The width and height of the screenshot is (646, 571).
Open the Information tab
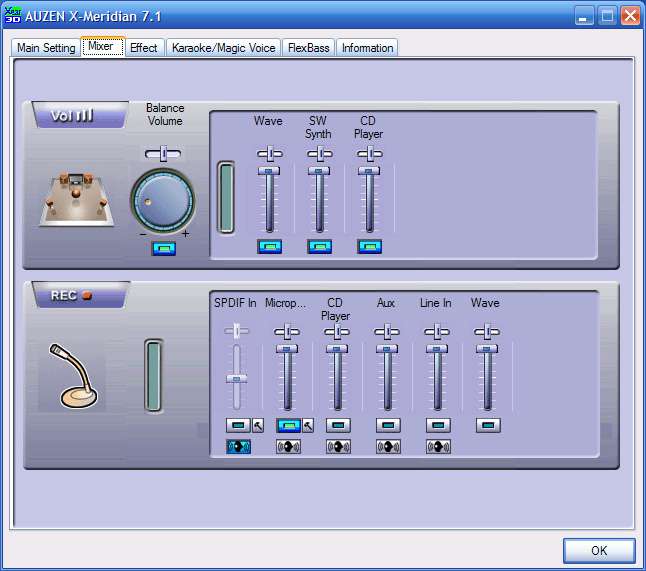pos(367,48)
